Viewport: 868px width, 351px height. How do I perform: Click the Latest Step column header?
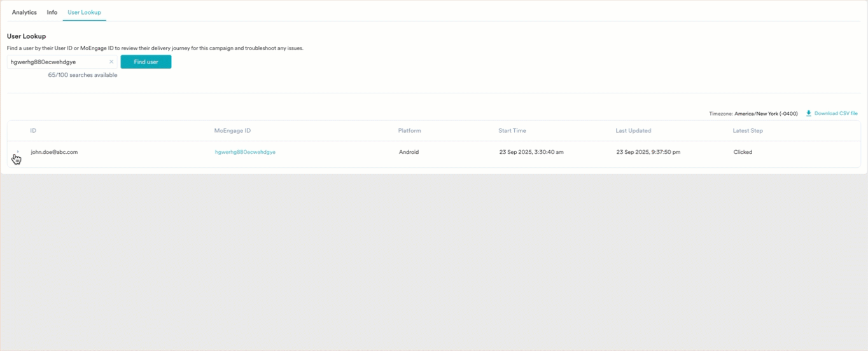click(x=748, y=131)
